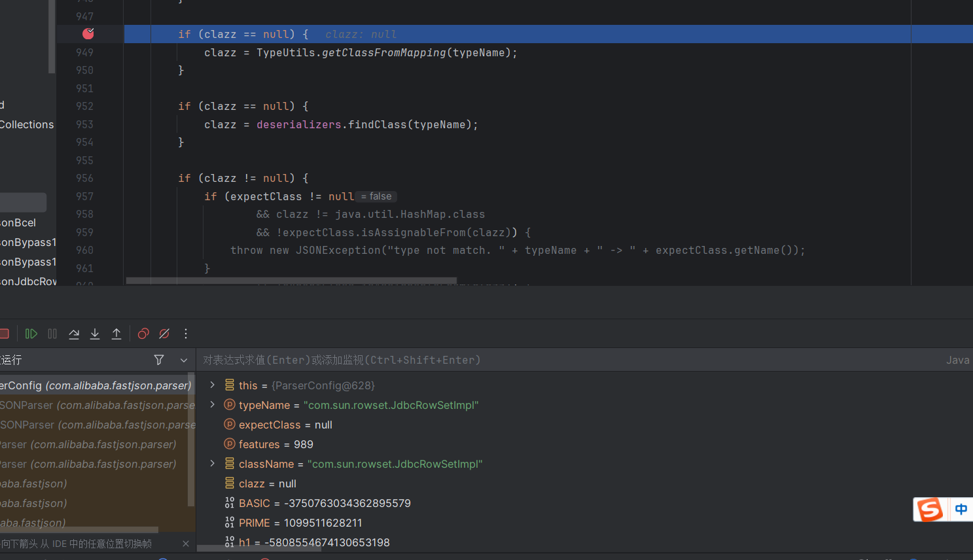Dismiss the frame-switching hint with the X

coord(186,544)
